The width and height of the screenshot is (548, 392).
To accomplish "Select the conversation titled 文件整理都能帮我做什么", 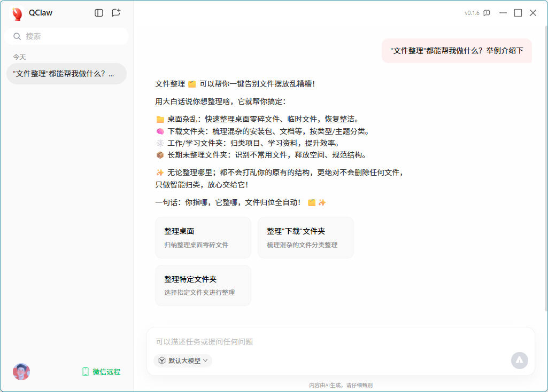I will [x=66, y=73].
